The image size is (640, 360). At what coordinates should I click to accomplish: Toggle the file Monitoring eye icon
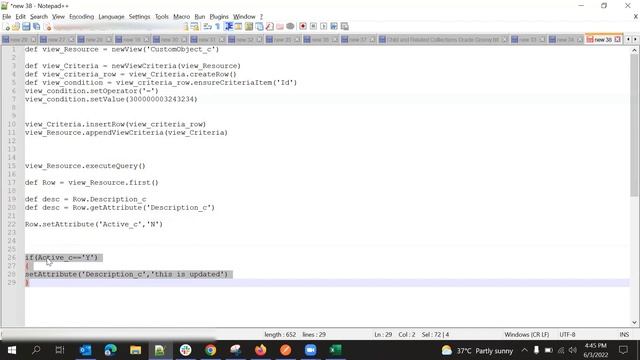(290, 27)
